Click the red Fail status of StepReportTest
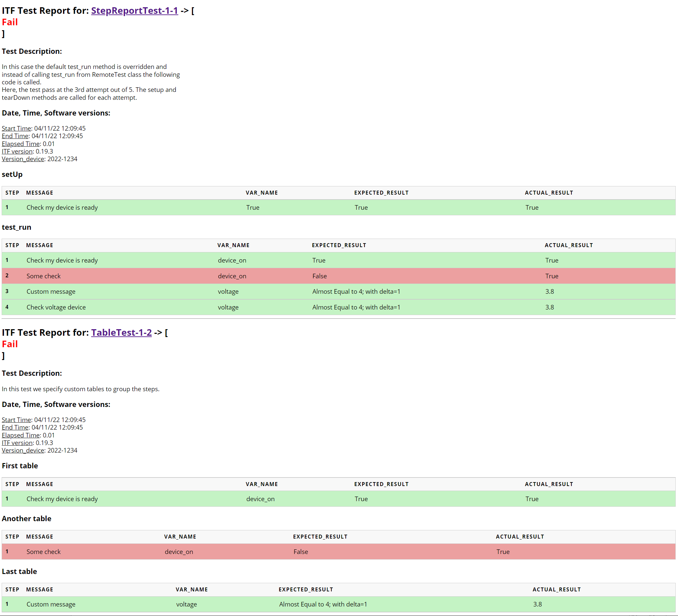This screenshot has height=616, width=678. click(x=10, y=22)
